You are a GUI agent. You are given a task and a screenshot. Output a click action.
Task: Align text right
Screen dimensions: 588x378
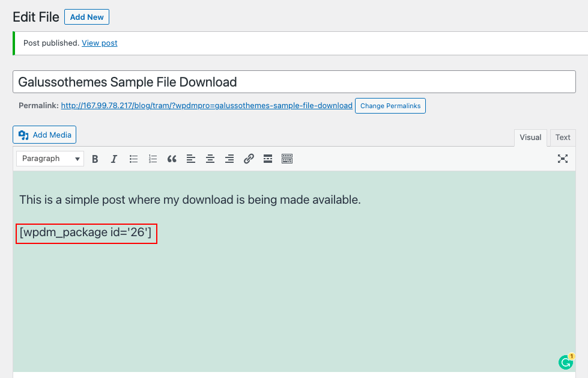pos(229,159)
